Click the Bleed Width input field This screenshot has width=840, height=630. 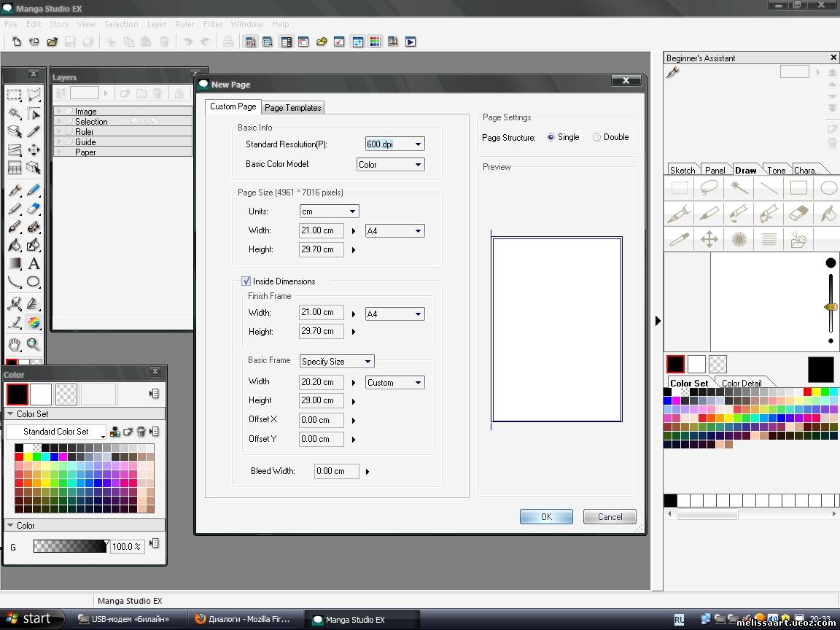click(336, 472)
